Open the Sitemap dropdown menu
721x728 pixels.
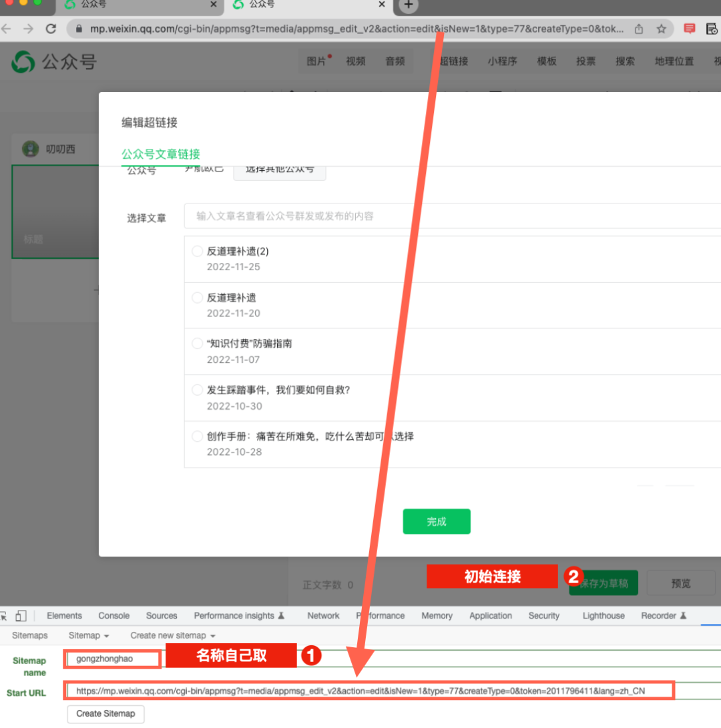pyautogui.click(x=89, y=636)
